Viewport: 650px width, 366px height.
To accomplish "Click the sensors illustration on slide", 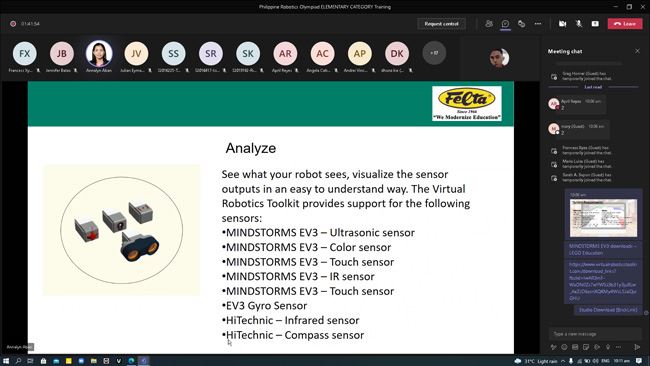I will point(121,230).
